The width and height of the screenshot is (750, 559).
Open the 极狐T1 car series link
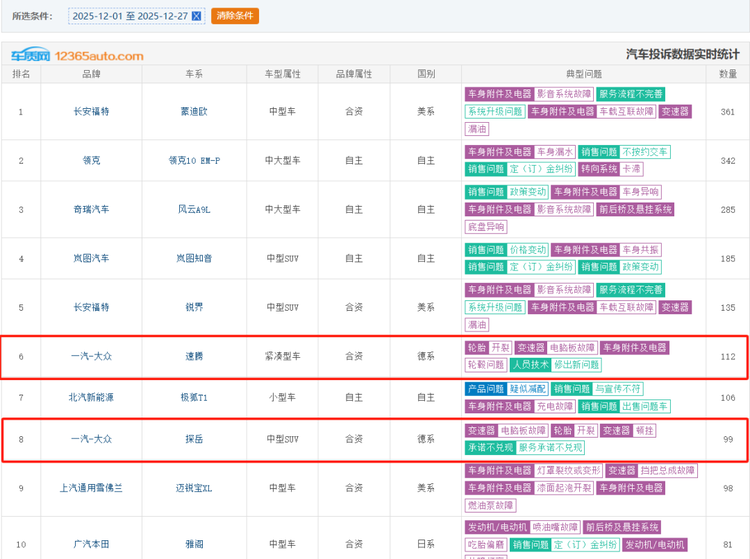pyautogui.click(x=194, y=397)
